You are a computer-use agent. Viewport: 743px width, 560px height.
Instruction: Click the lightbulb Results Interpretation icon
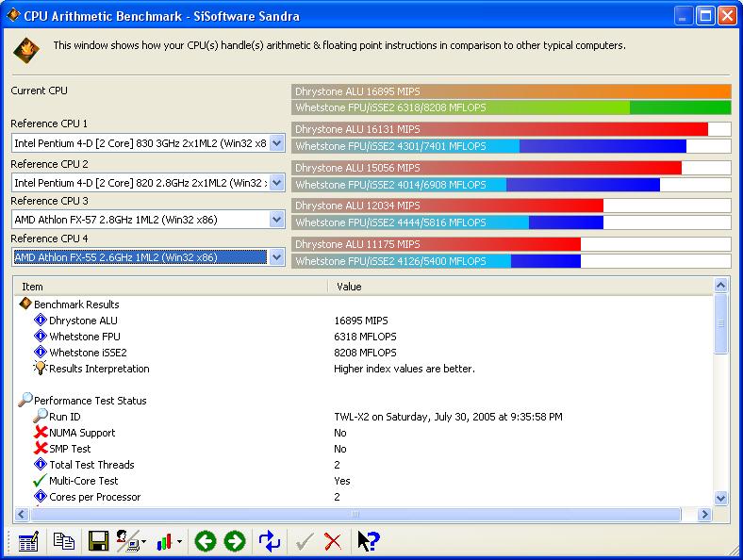[41, 368]
